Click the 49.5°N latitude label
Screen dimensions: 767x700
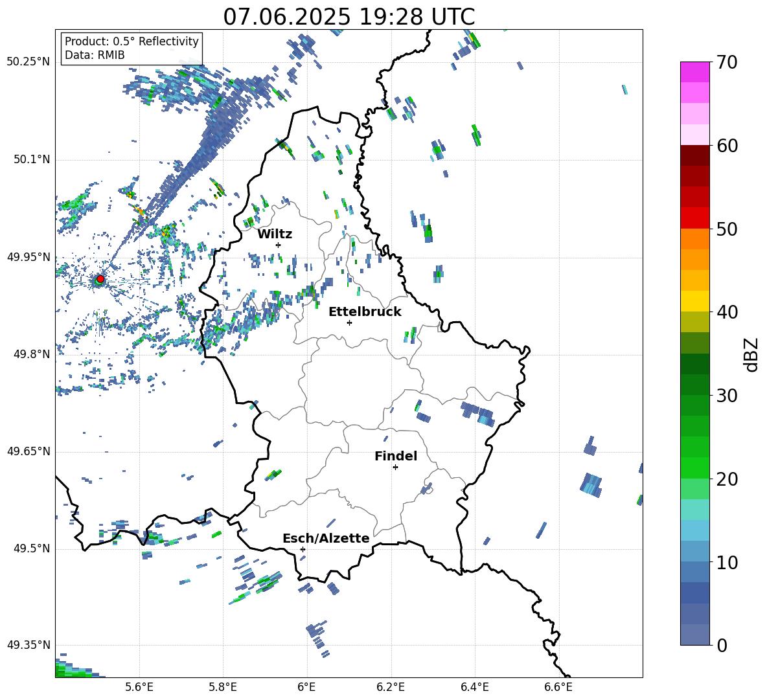tap(32, 548)
